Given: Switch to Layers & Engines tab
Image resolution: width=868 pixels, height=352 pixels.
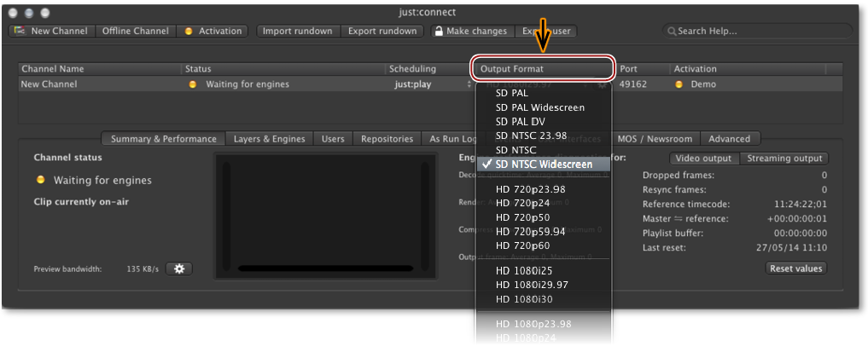Looking at the screenshot, I should coord(270,139).
